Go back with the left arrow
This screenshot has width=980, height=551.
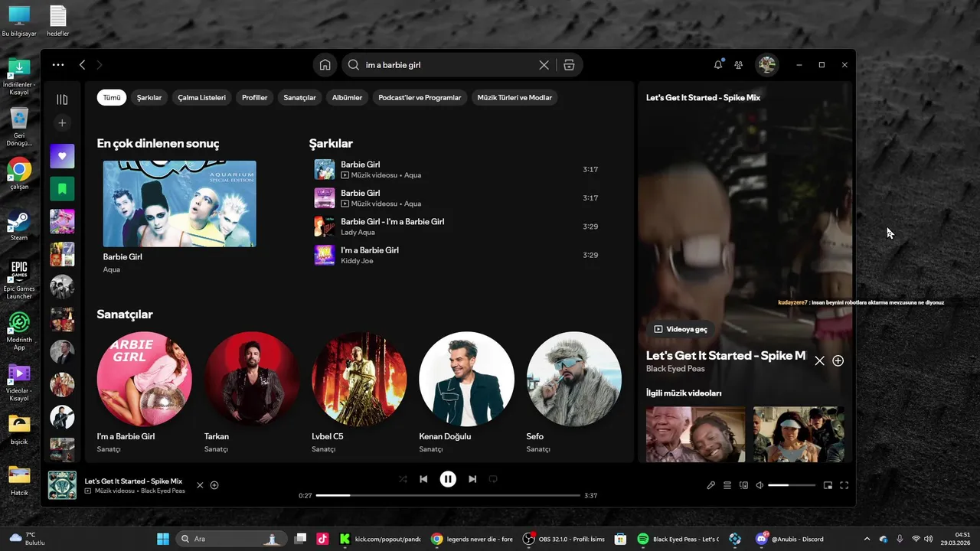[82, 65]
